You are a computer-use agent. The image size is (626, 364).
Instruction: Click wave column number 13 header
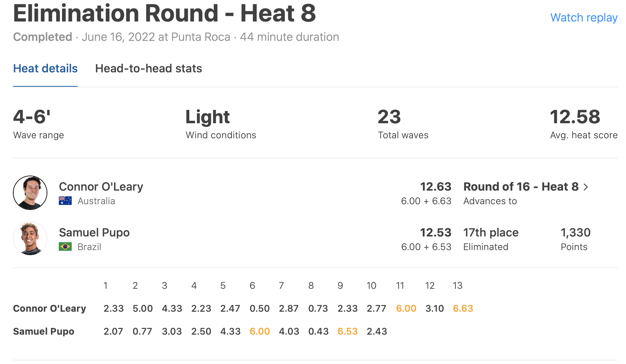tap(457, 286)
